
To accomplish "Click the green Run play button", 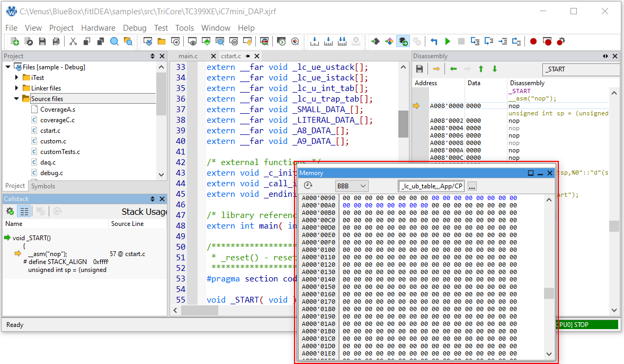I will pos(448,41).
